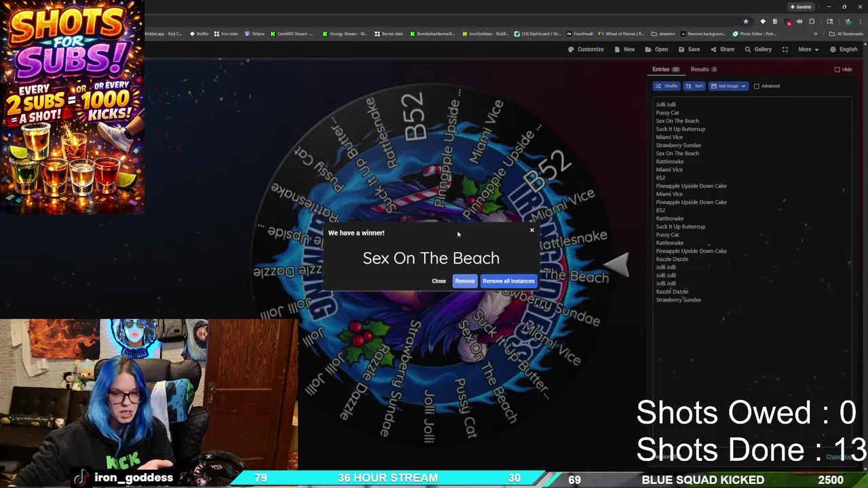The height and width of the screenshot is (488, 868).
Task: Shuffle the wheel entries
Action: pos(667,86)
